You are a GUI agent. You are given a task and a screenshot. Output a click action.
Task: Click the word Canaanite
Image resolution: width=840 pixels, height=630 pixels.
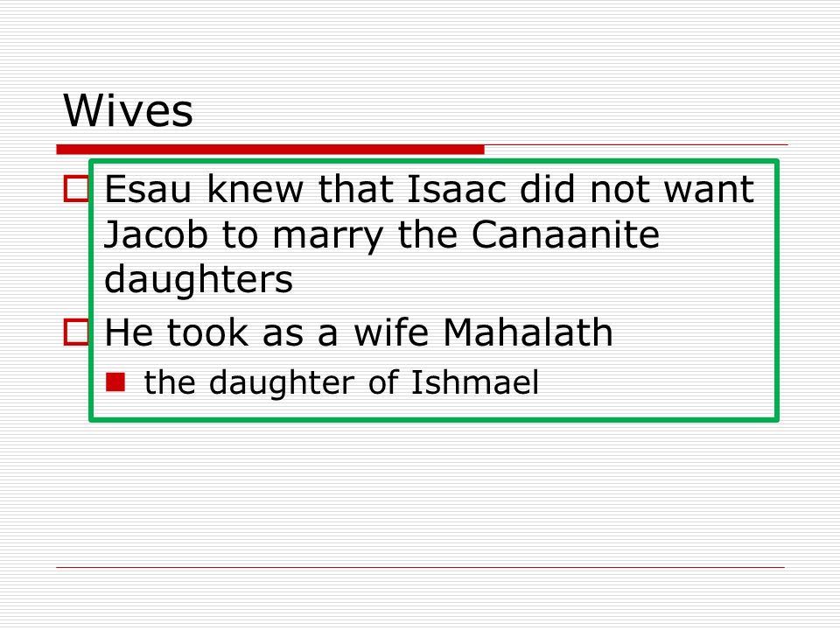(x=565, y=234)
